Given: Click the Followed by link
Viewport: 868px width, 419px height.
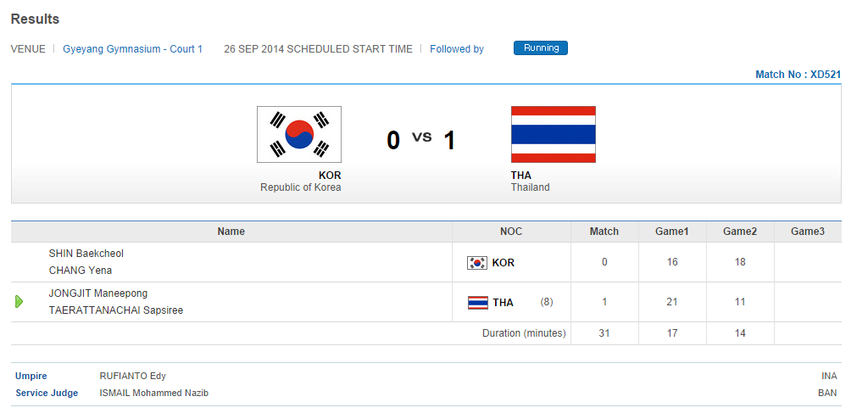Looking at the screenshot, I should tap(457, 49).
